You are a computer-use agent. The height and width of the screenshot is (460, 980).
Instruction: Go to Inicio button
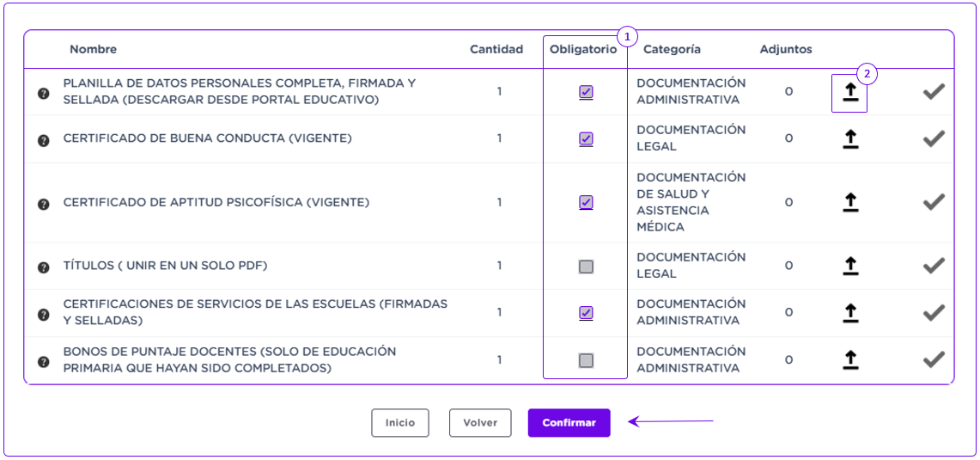tap(400, 423)
